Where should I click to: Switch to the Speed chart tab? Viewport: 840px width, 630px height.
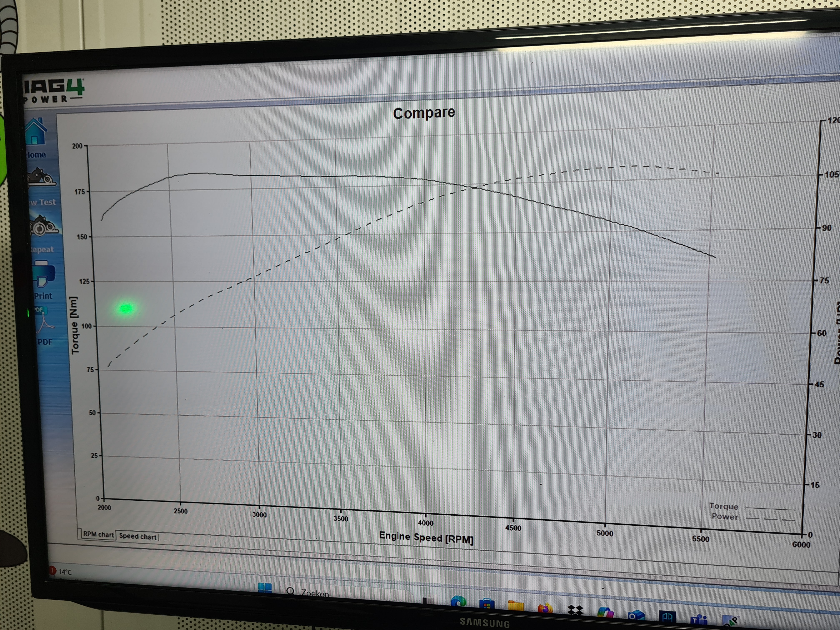(137, 536)
